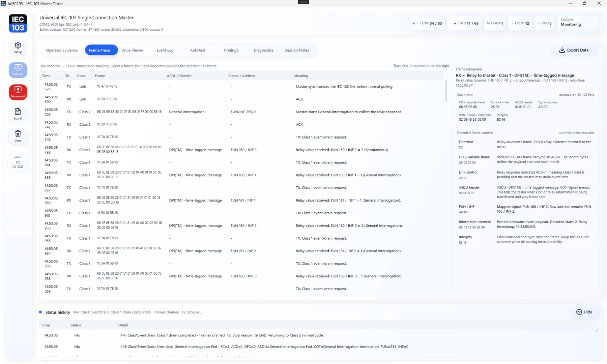Image resolution: width=607 pixels, height=364 pixels.
Task: Click the chevron icon beside Hide
Action: click(x=579, y=312)
